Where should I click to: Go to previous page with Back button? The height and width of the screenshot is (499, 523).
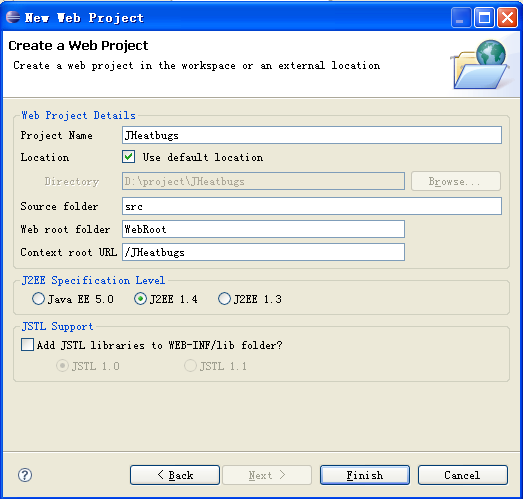tap(175, 475)
